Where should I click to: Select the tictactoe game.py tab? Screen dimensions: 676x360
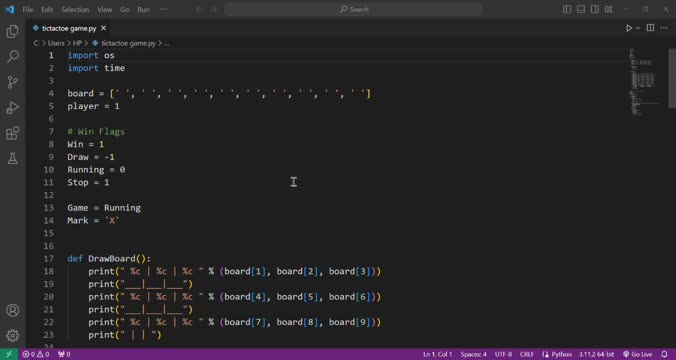click(x=69, y=28)
